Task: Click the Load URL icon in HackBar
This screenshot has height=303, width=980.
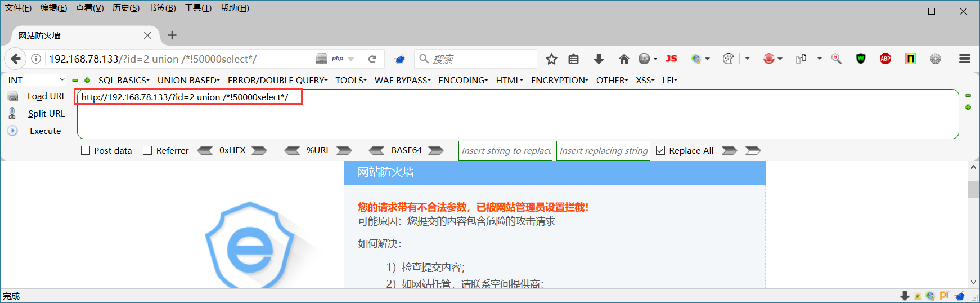Action: [x=12, y=96]
